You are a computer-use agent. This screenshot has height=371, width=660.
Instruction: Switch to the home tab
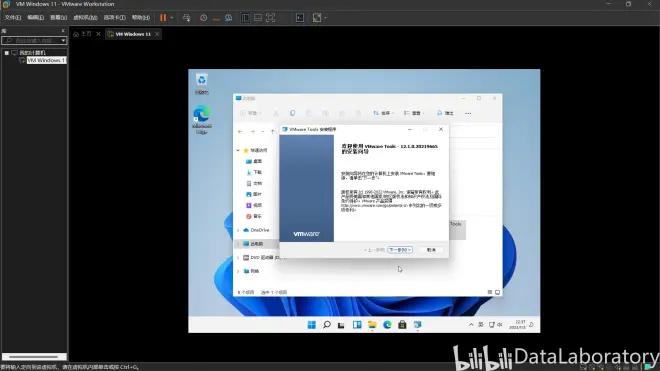point(83,34)
